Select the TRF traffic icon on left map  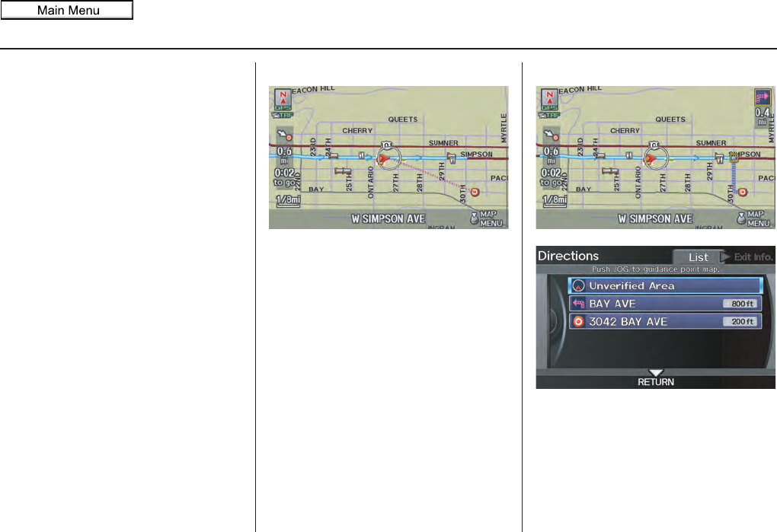(283, 115)
